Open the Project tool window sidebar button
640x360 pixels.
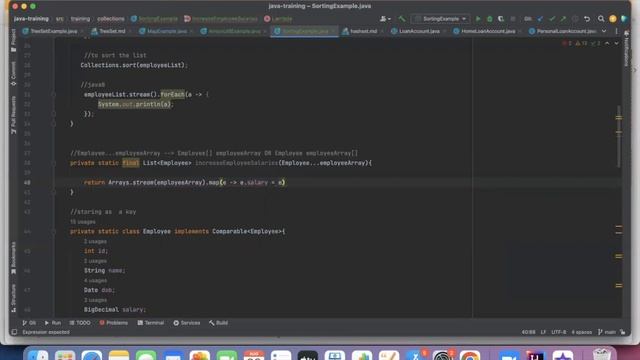13,40
